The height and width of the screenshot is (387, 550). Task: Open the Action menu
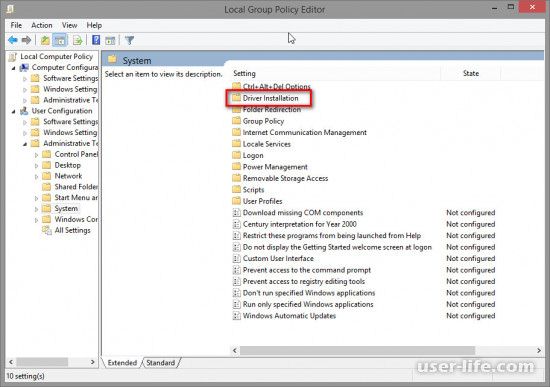42,25
